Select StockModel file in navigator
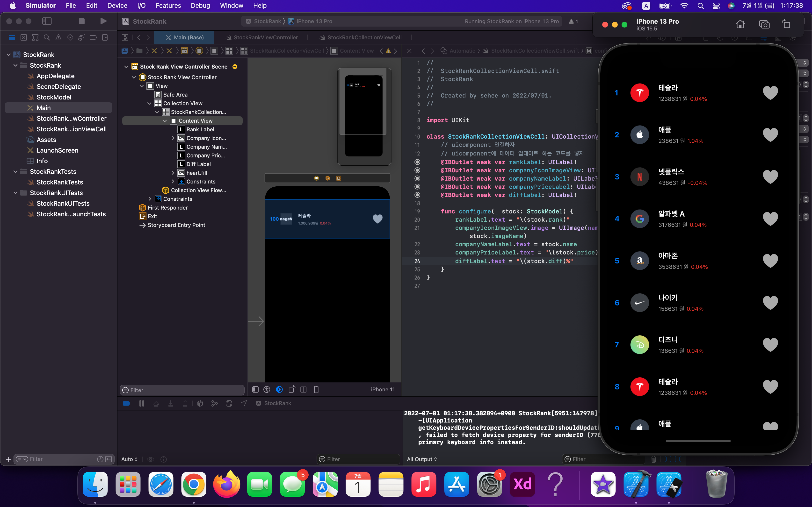This screenshot has height=507, width=812. pyautogui.click(x=54, y=97)
